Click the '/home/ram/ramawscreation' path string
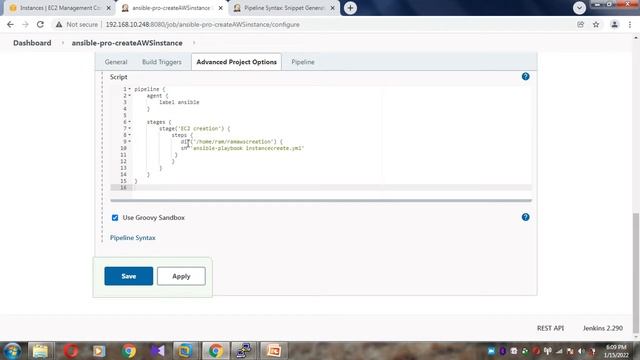Viewport: 640px width, 360px height. click(x=233, y=142)
